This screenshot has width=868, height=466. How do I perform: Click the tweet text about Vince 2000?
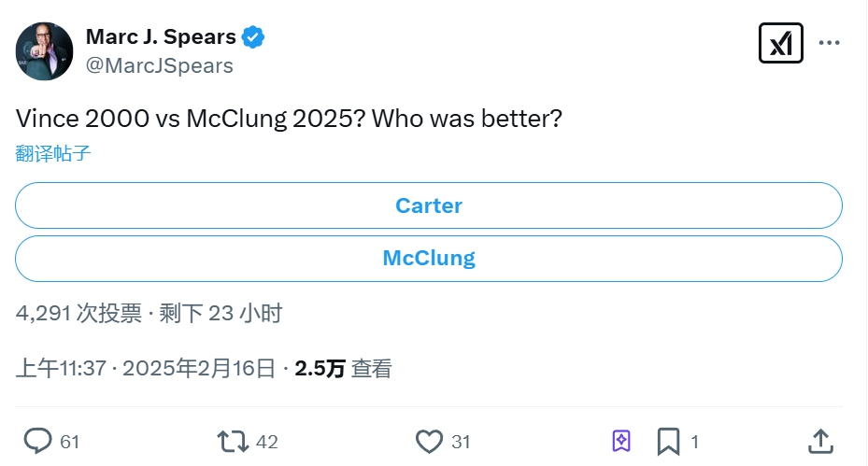[x=289, y=120]
